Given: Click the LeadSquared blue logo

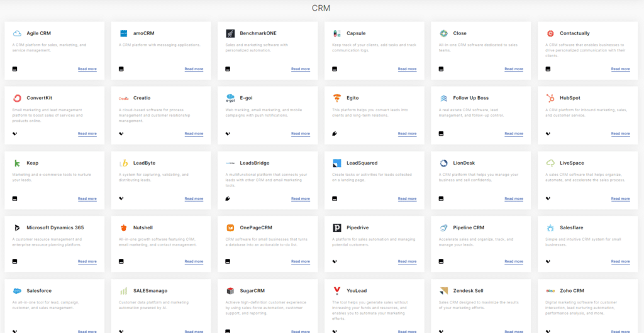Looking at the screenshot, I should click(x=337, y=163).
